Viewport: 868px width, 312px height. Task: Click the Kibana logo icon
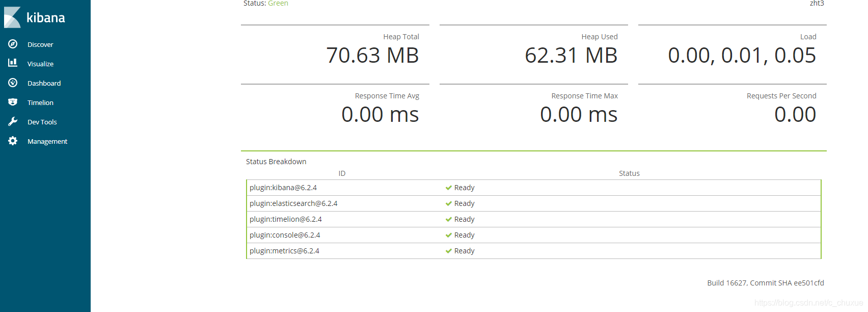pos(12,17)
